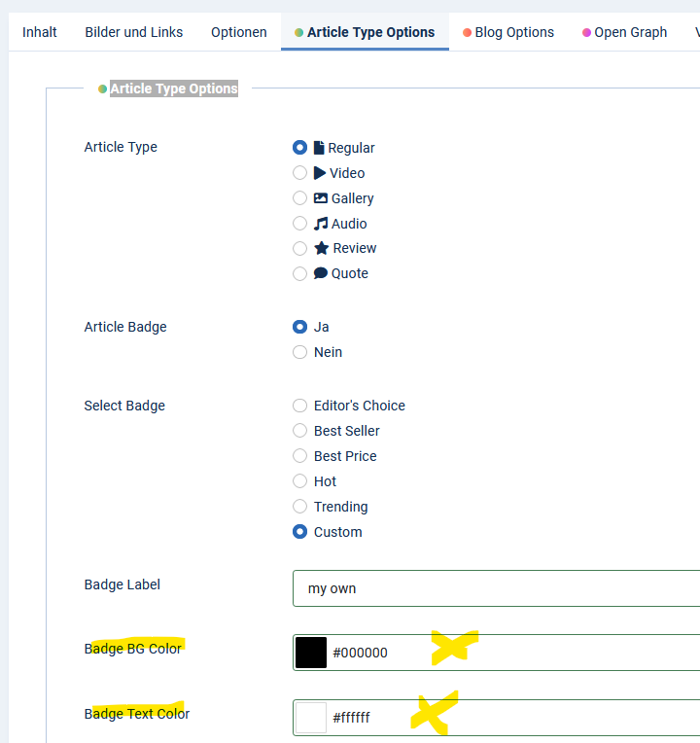Viewport: 700px width, 743px height.
Task: Open the black Badge BG Color swatch
Action: 311,653
